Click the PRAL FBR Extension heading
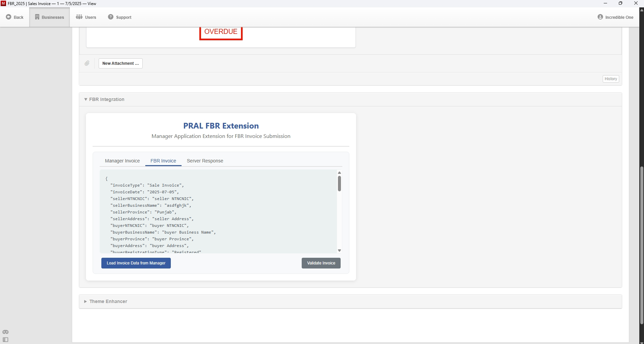 (x=221, y=126)
